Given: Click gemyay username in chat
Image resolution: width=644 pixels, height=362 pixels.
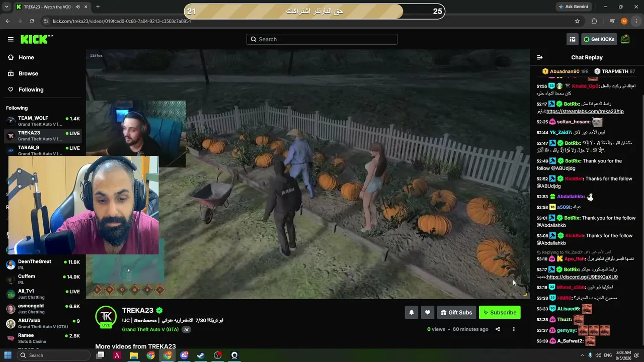Looking at the screenshot, I should click(x=566, y=330).
